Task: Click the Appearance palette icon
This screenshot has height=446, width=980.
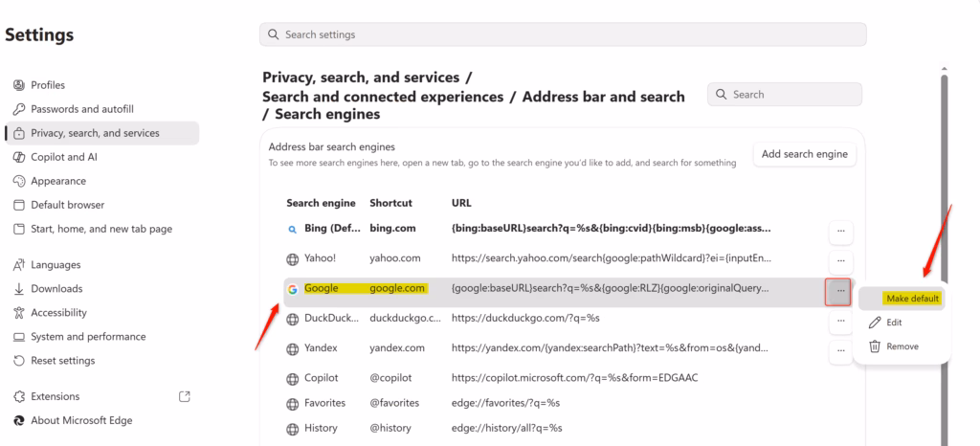Action: tap(19, 181)
